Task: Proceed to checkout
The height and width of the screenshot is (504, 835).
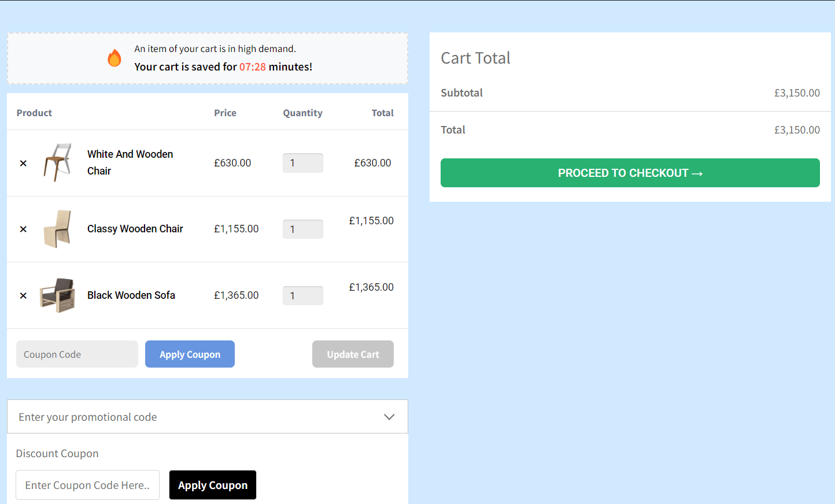Action: click(x=630, y=173)
